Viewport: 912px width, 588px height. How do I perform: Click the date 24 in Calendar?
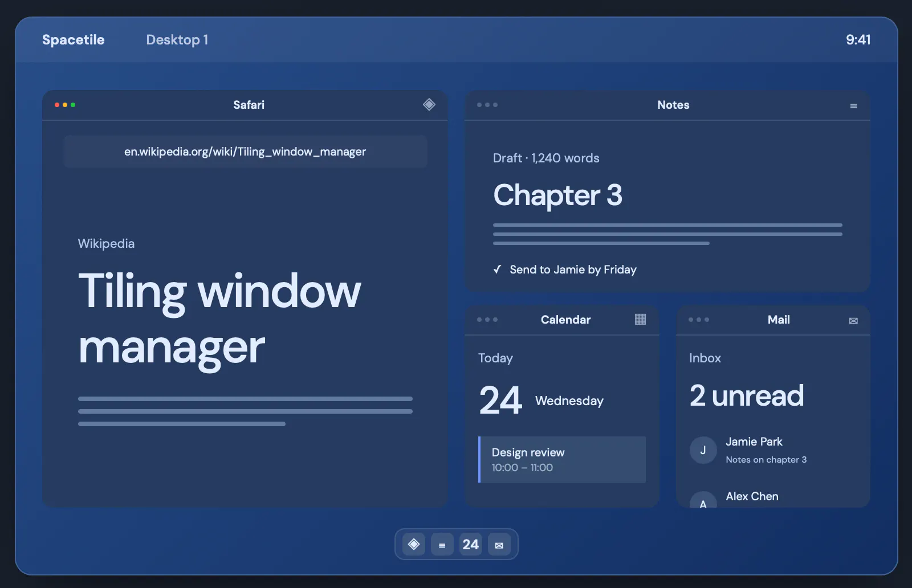(x=500, y=401)
